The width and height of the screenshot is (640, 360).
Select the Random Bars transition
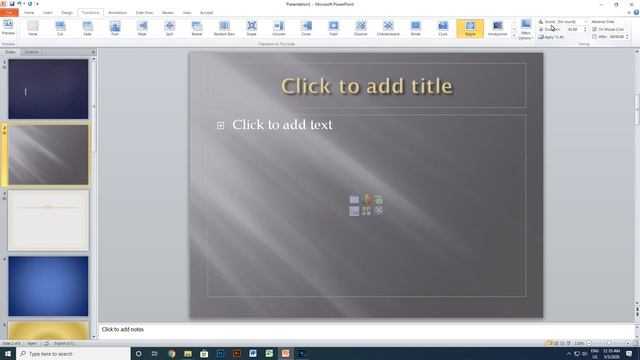pos(224,28)
